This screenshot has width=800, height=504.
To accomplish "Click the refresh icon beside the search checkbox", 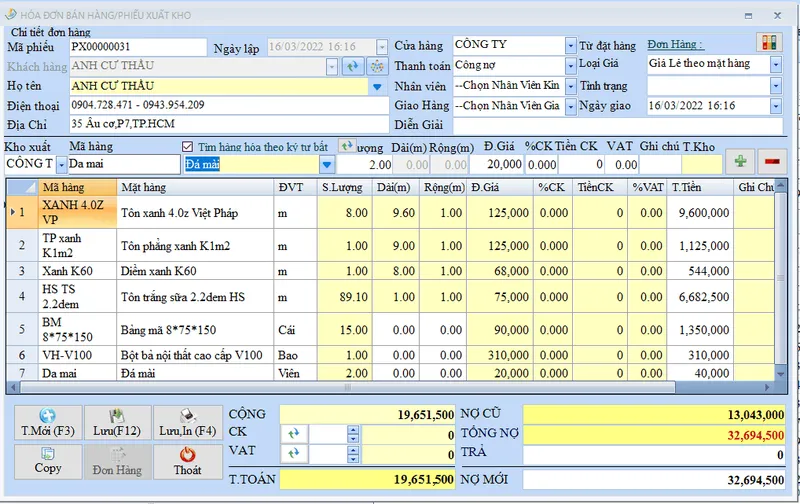I will (347, 146).
